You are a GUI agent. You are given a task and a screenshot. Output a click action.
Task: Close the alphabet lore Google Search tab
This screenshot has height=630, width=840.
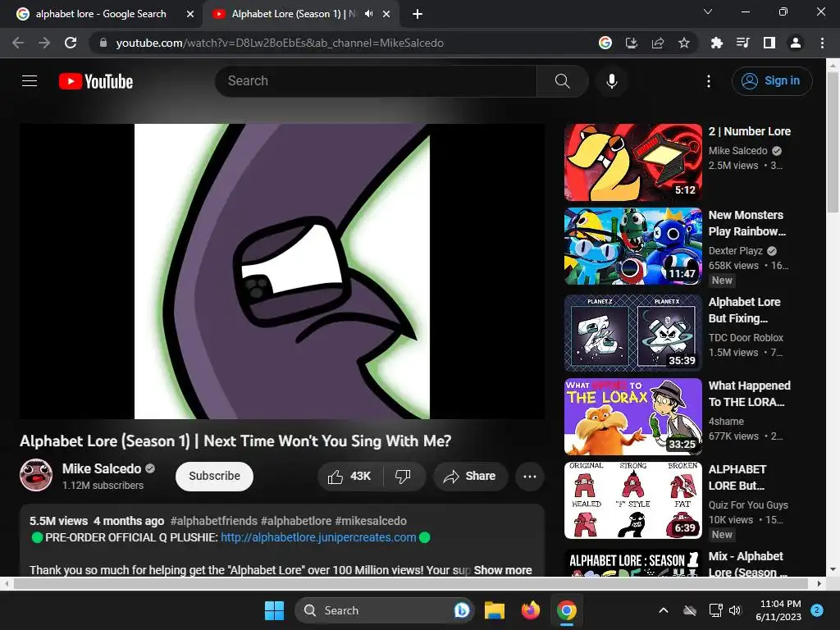pyautogui.click(x=190, y=14)
